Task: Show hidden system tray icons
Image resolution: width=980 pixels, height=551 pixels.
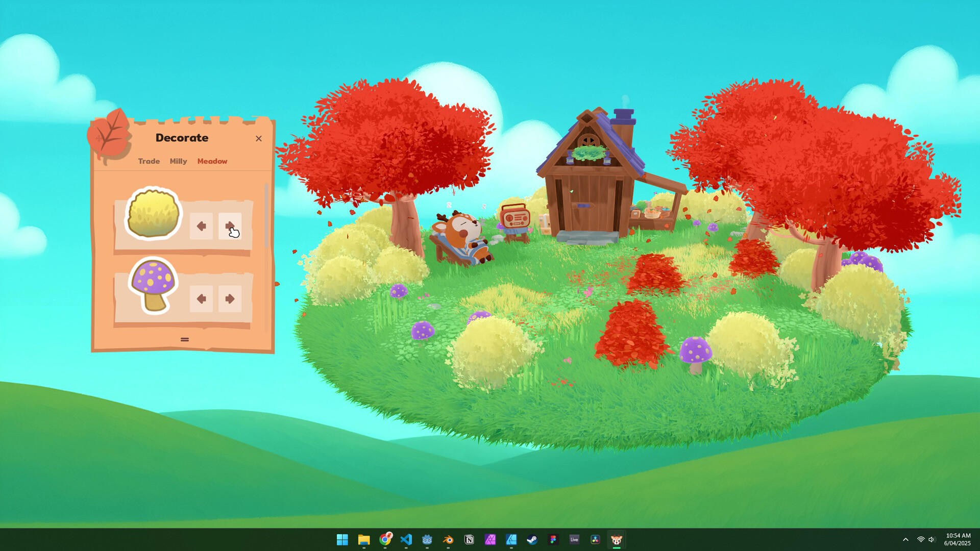Action: [x=905, y=540]
